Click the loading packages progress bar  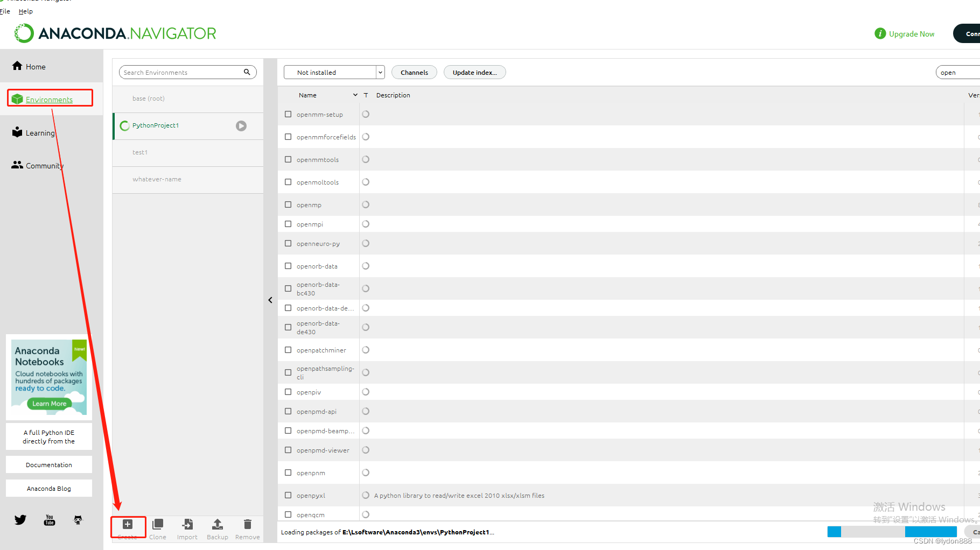click(892, 532)
